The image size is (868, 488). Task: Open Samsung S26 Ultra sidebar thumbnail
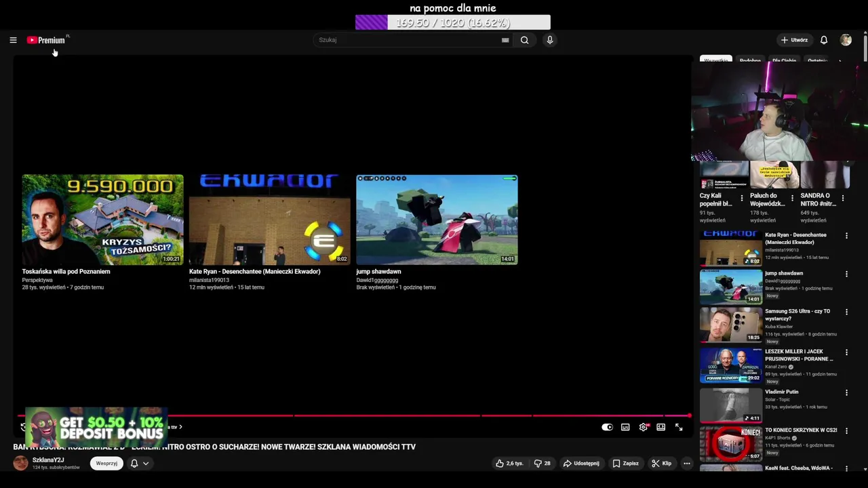click(x=731, y=325)
